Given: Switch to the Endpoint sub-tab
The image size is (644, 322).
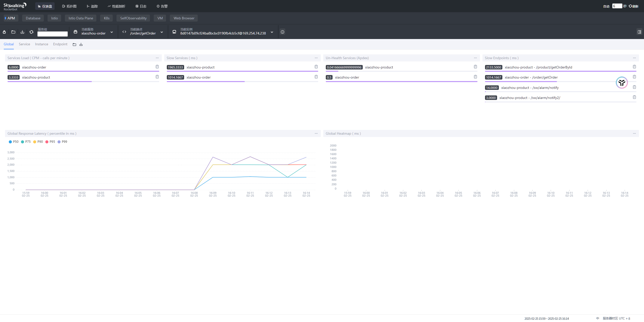Looking at the screenshot, I should point(60,44).
